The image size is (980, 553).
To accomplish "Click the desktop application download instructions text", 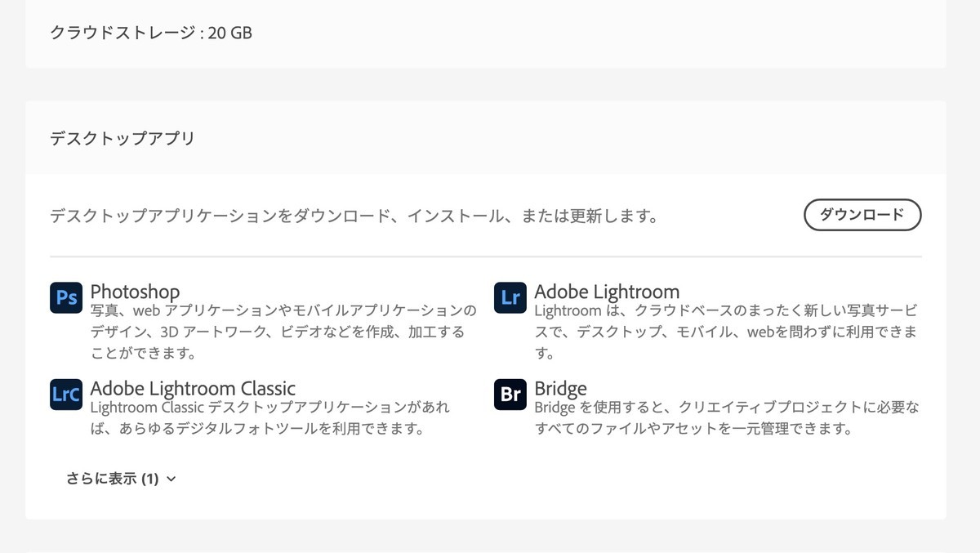I will click(x=354, y=216).
